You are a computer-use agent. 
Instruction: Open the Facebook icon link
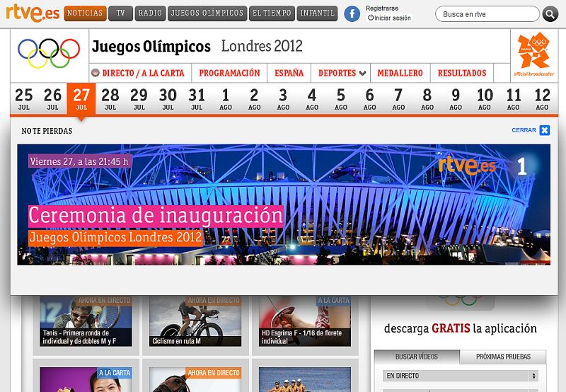pos(352,13)
